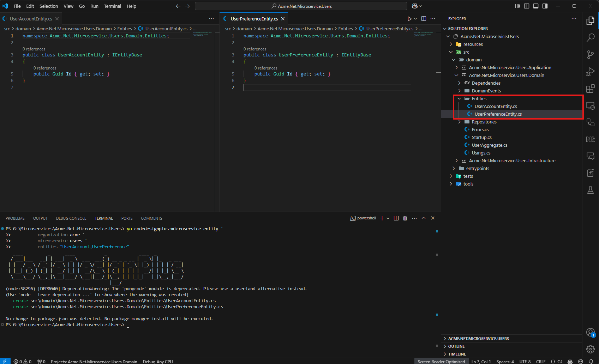Open the Selection menu
Screen dimensions: 599x364
[49, 6]
